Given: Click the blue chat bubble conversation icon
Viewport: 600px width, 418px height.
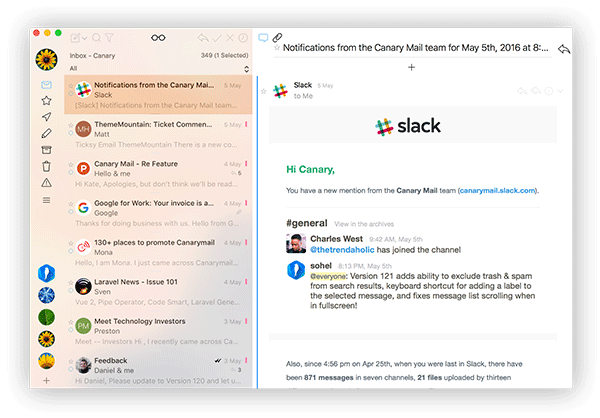Looking at the screenshot, I should tap(263, 38).
